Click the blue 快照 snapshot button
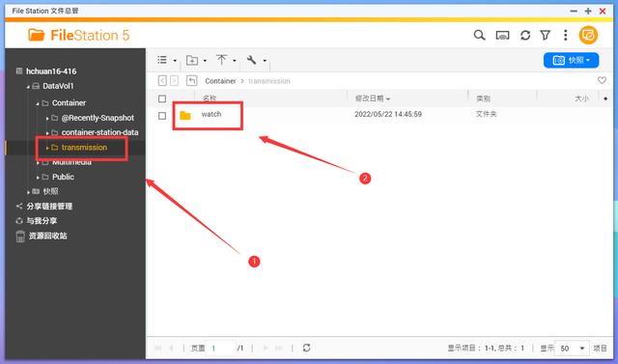Viewport: 618px width, 364px height. (571, 60)
